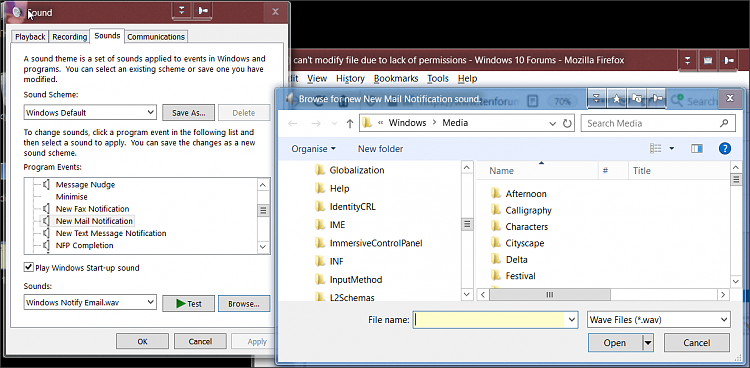750x368 pixels.
Task: Open the view options dropdown arrow
Action: point(672,149)
